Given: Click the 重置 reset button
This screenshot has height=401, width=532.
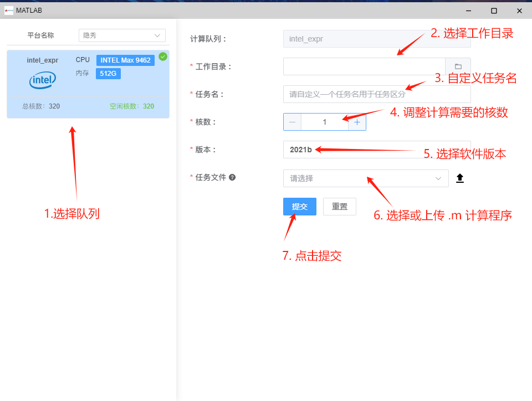Looking at the screenshot, I should (339, 206).
